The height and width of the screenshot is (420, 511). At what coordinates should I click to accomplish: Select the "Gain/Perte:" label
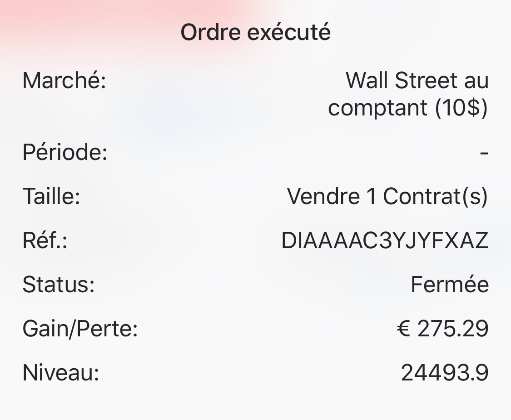[x=80, y=329]
